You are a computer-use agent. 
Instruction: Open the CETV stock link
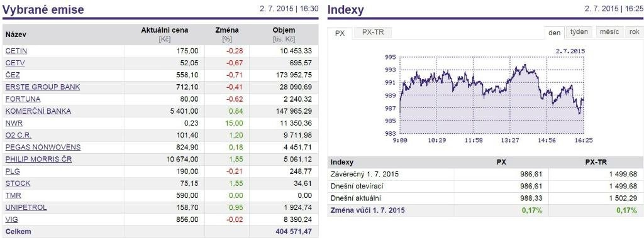point(15,63)
